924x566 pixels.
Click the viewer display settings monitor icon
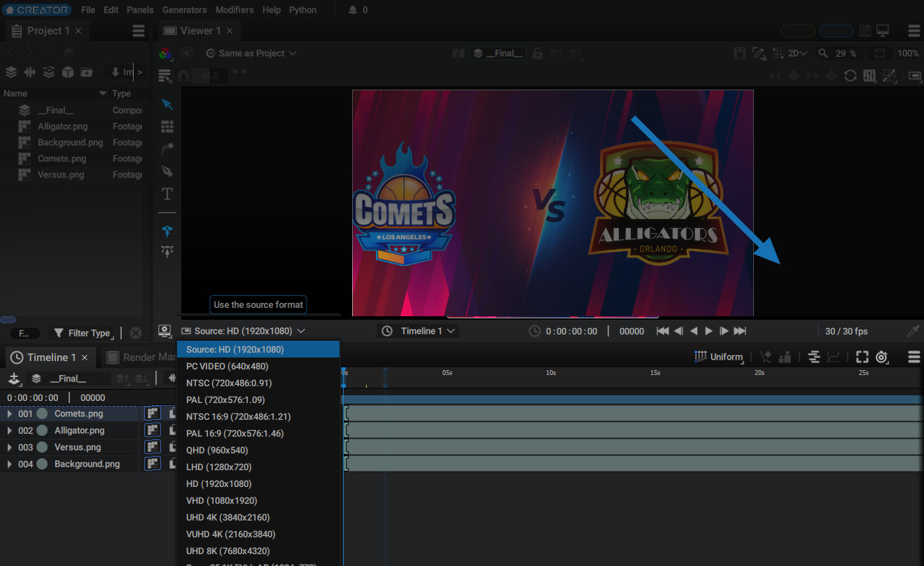(x=165, y=331)
